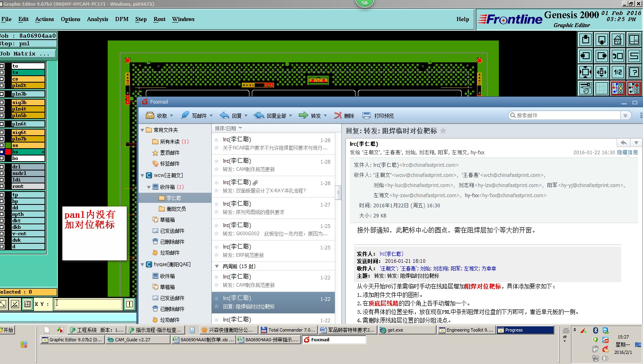The image size is (643, 364).
Task: Toggle the checkbox for layer 'v-cut'
Action: point(2,234)
